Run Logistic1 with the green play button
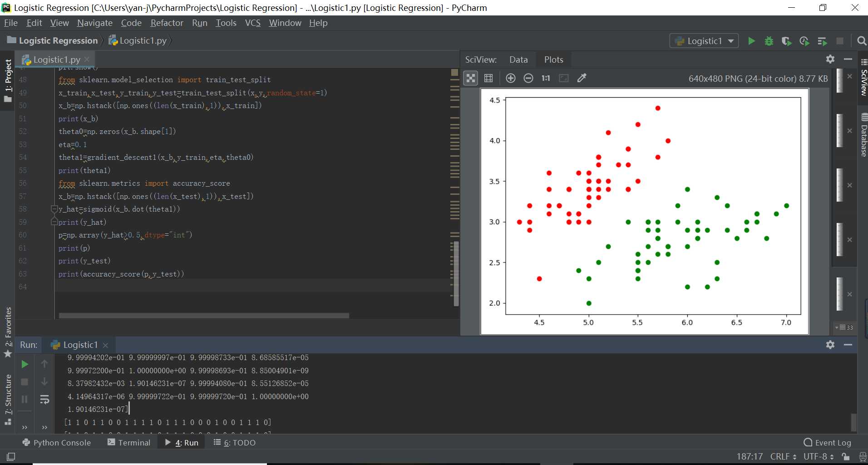This screenshot has width=868, height=465. coord(751,41)
